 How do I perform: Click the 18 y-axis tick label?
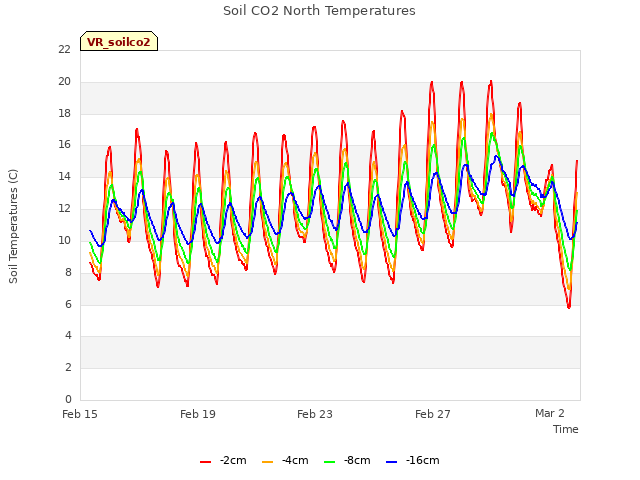[64, 113]
